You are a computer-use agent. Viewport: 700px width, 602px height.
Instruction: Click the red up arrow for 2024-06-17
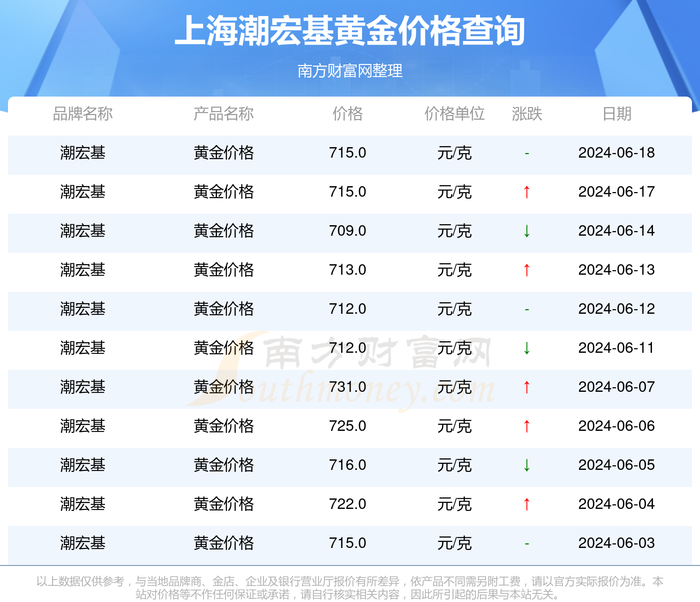point(526,192)
